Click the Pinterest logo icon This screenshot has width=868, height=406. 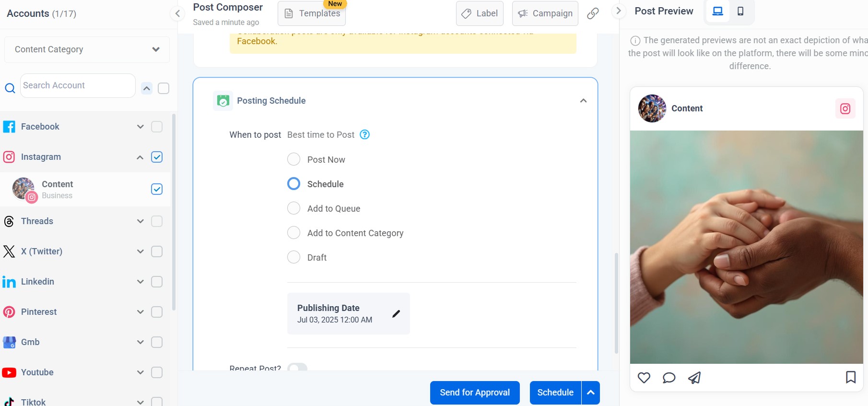click(x=9, y=312)
